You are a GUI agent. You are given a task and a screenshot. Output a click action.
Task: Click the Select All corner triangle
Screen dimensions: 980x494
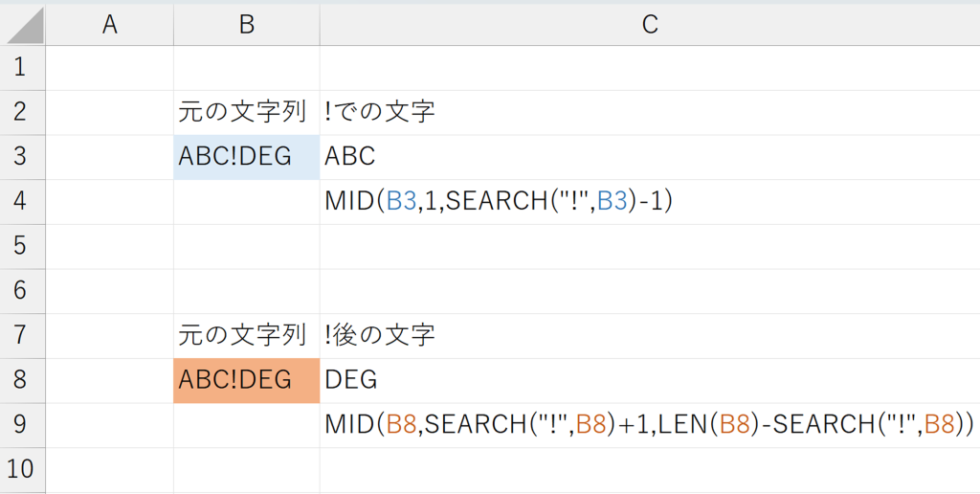[23, 26]
